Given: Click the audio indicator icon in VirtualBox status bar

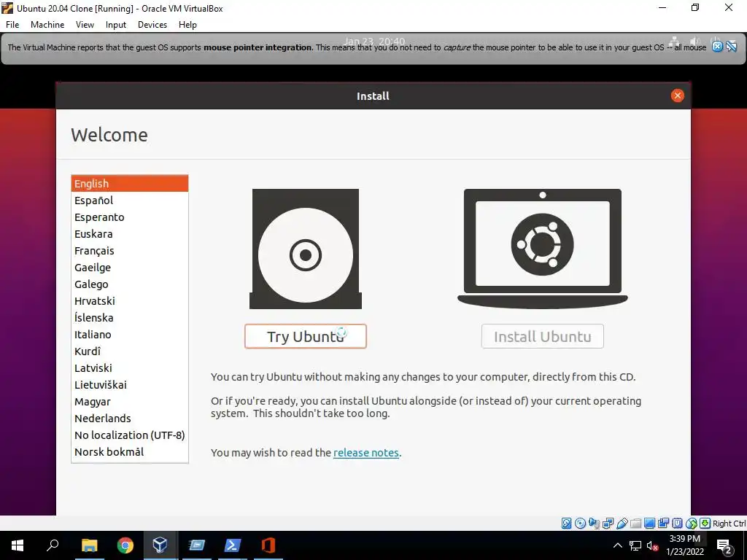Looking at the screenshot, I should (x=594, y=524).
